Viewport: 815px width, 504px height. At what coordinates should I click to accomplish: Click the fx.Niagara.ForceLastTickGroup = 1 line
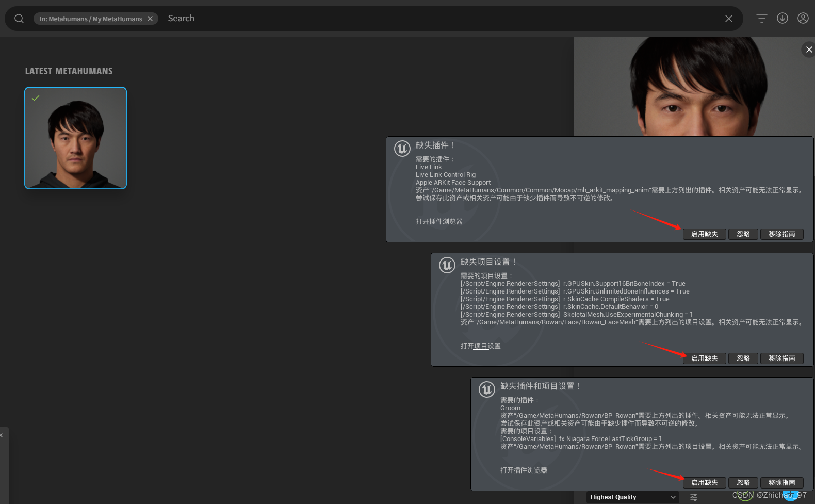point(581,439)
